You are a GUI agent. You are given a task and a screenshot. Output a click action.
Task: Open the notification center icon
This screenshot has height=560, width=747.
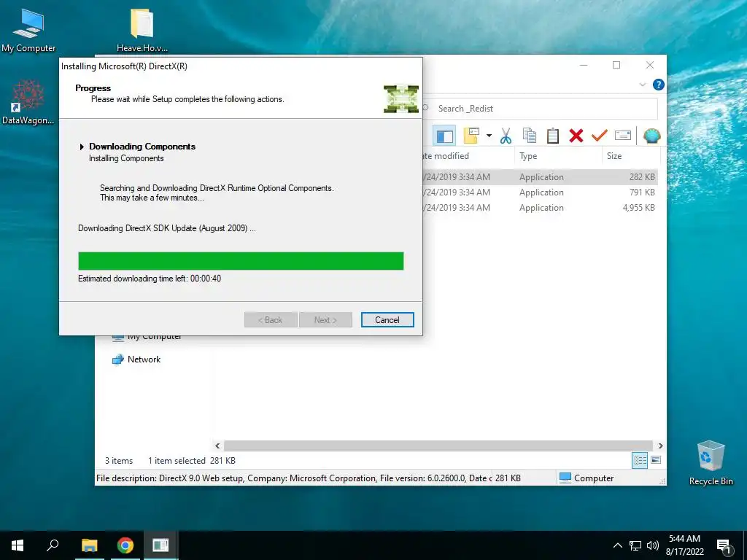724,545
